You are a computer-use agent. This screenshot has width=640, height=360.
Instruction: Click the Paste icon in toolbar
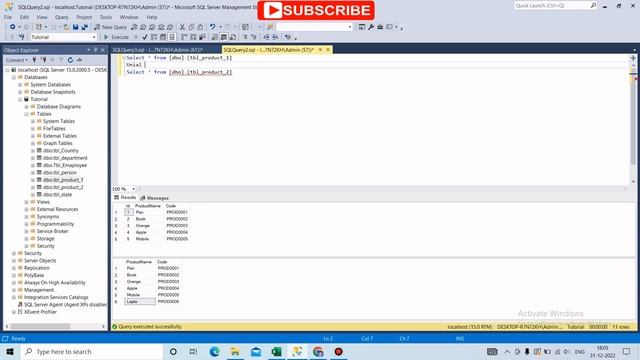click(200, 27)
